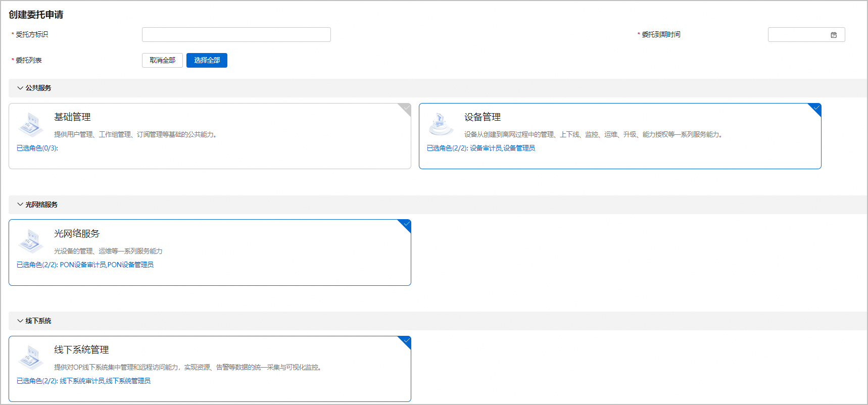Screen dimensions: 868x405
Task: Open 已选角色(2/2) 设备审计员 roles link
Action: (481, 148)
